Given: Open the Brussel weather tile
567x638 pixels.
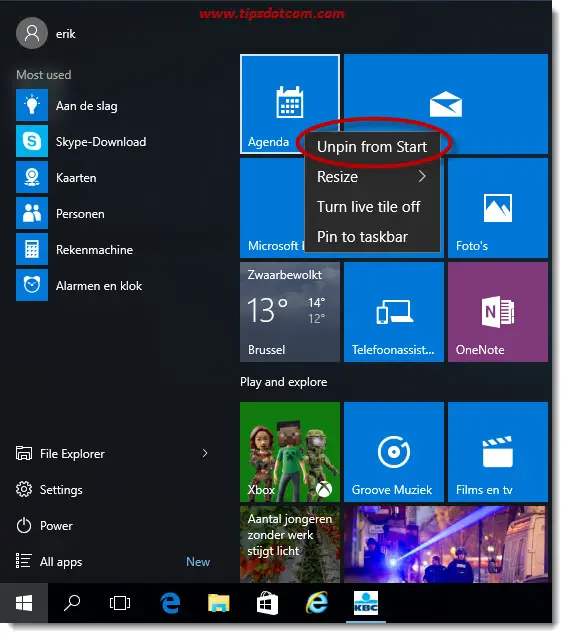Looking at the screenshot, I should coord(290,312).
